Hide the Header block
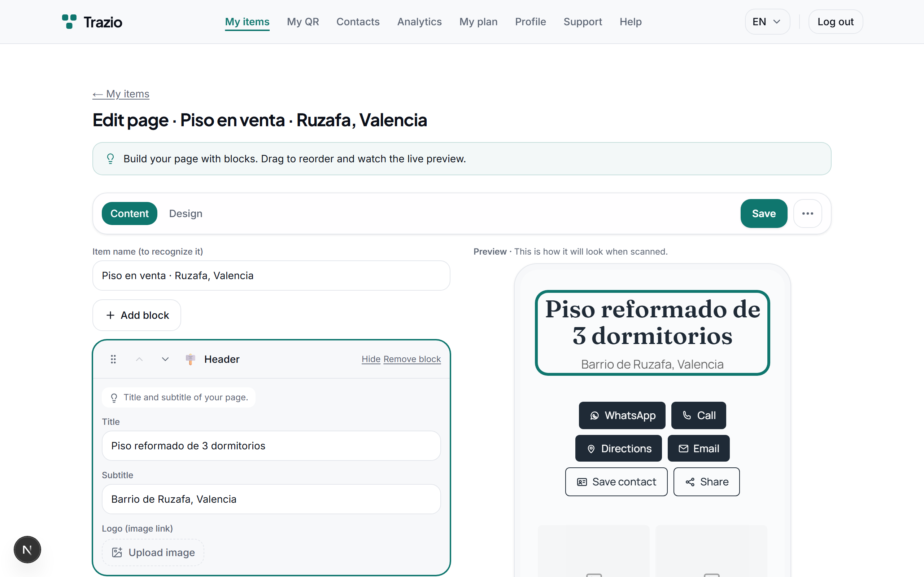This screenshot has height=577, width=924. [371, 359]
